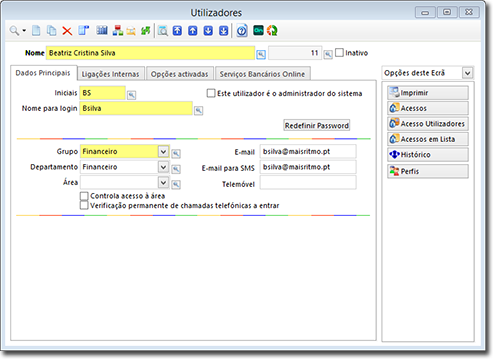Go to last record arrow icon
Viewport: 496px width, 363px height.
tap(224, 31)
